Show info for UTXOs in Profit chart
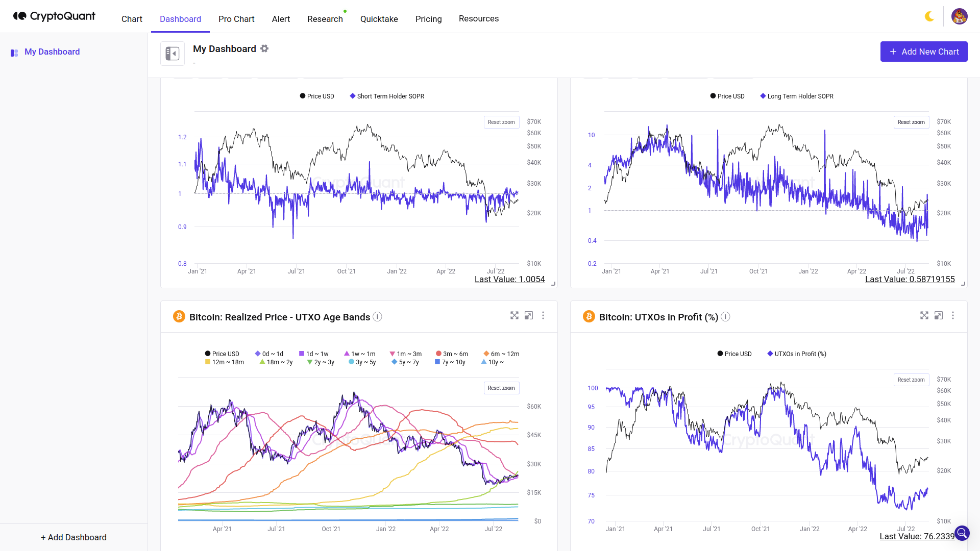 (x=725, y=317)
